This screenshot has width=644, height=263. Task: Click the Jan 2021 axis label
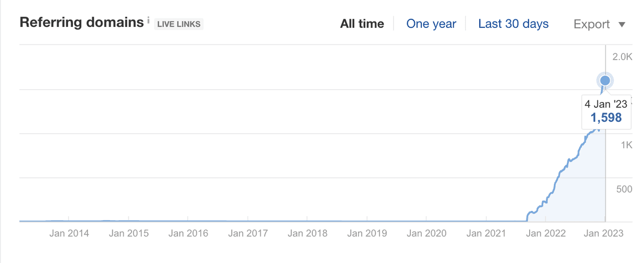pos(486,233)
